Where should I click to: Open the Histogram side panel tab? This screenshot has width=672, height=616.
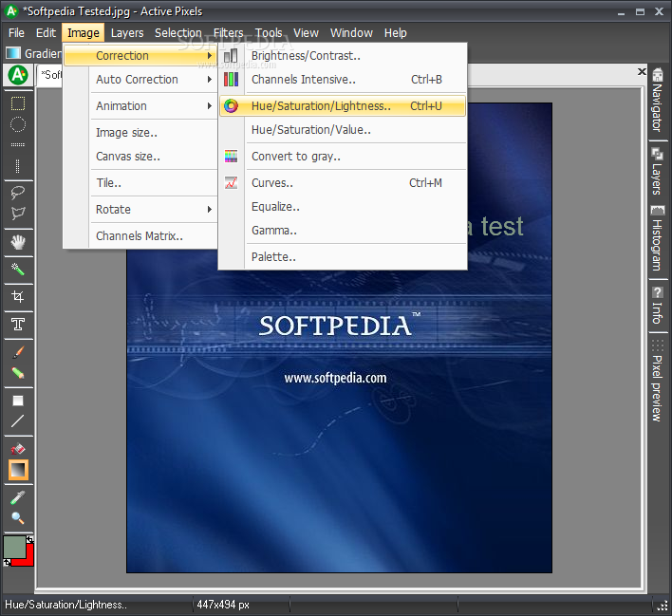click(x=658, y=238)
